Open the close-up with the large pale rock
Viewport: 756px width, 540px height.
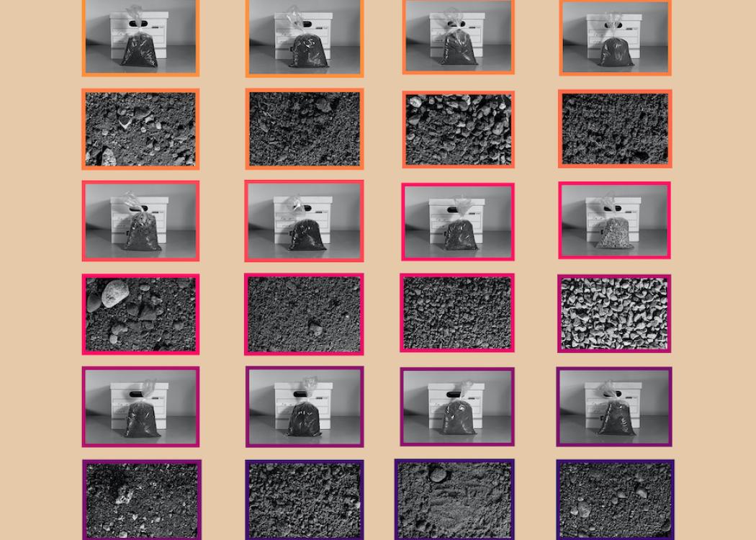coord(141,315)
